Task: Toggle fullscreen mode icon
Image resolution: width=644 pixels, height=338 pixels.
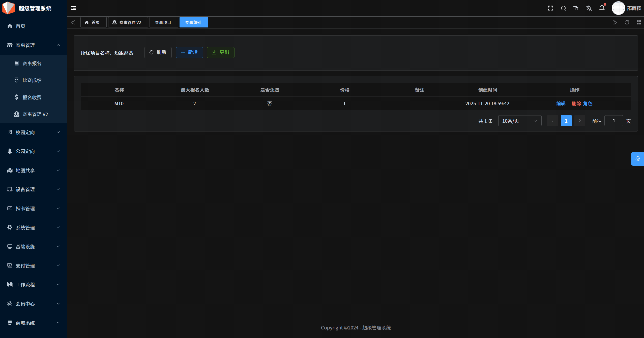Action: point(551,8)
